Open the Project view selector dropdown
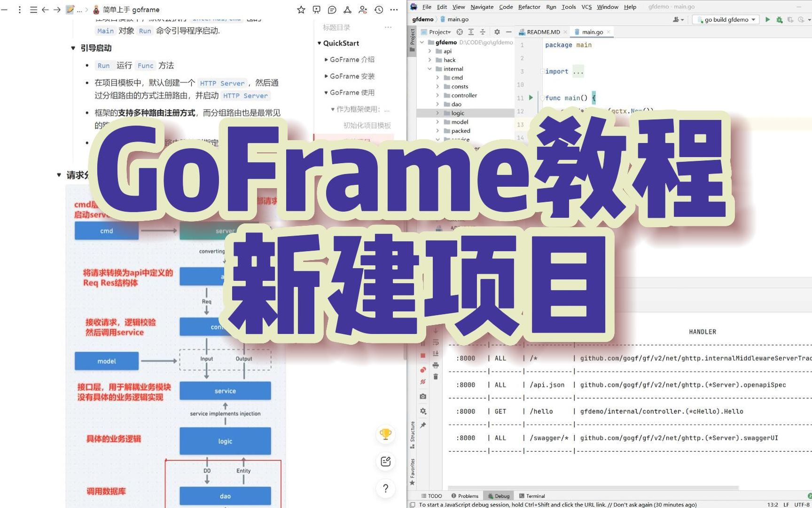The image size is (812, 508). coord(436,32)
